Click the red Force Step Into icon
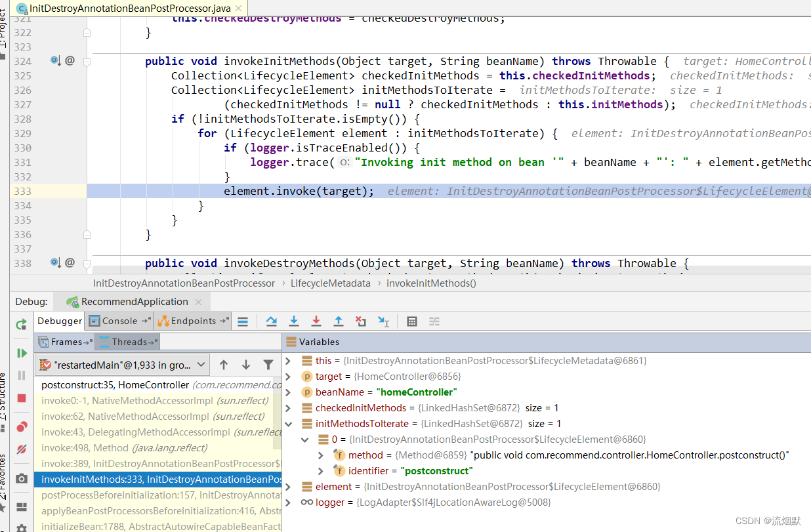This screenshot has height=532, width=811. (x=316, y=321)
